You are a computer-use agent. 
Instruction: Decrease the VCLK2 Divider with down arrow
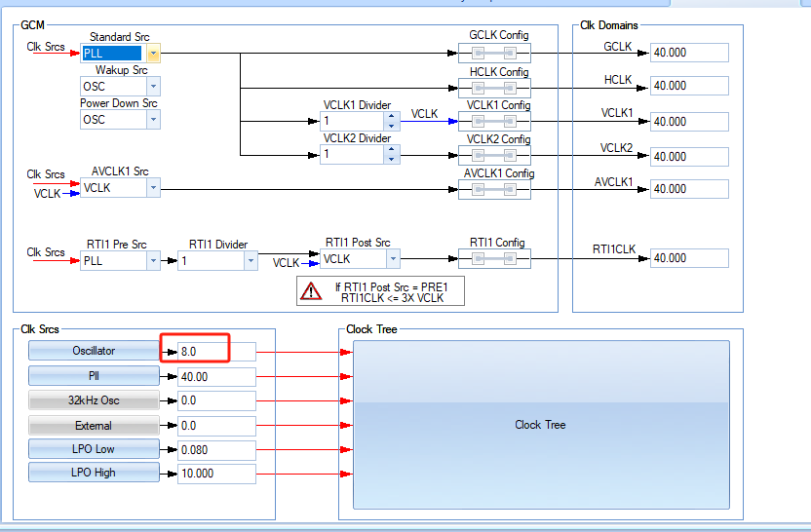pyautogui.click(x=392, y=159)
